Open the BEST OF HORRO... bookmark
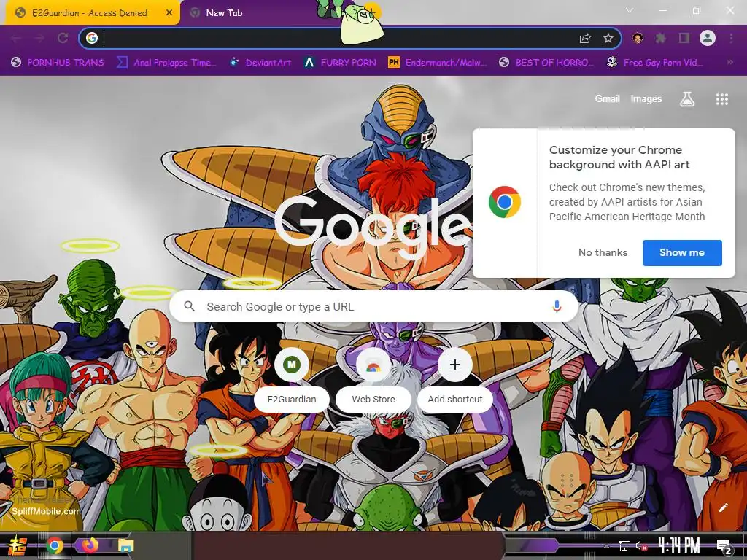747x560 pixels. tap(547, 63)
